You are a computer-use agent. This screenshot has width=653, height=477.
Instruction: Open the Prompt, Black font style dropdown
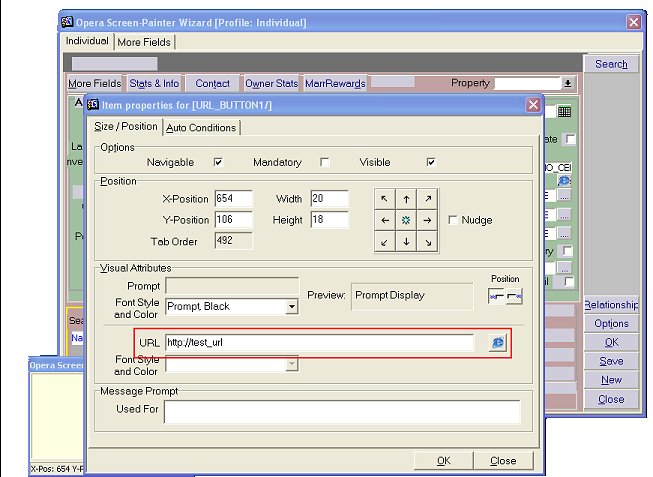(291, 307)
